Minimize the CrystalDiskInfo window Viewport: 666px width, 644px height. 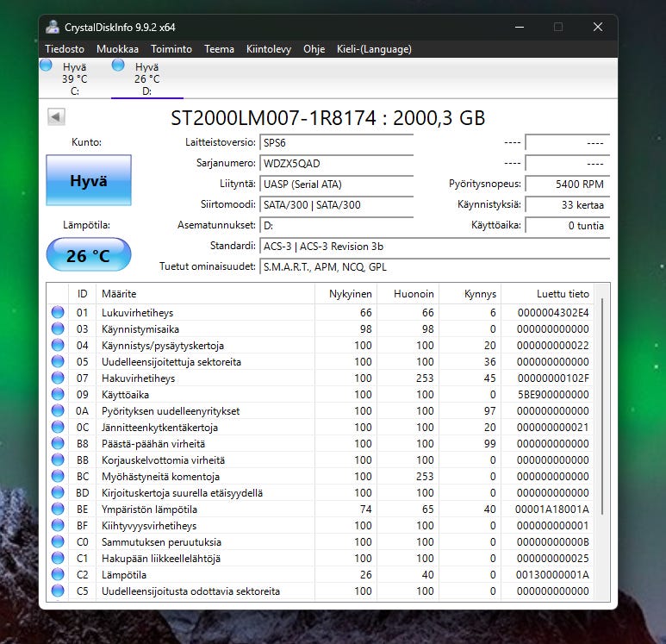519,27
